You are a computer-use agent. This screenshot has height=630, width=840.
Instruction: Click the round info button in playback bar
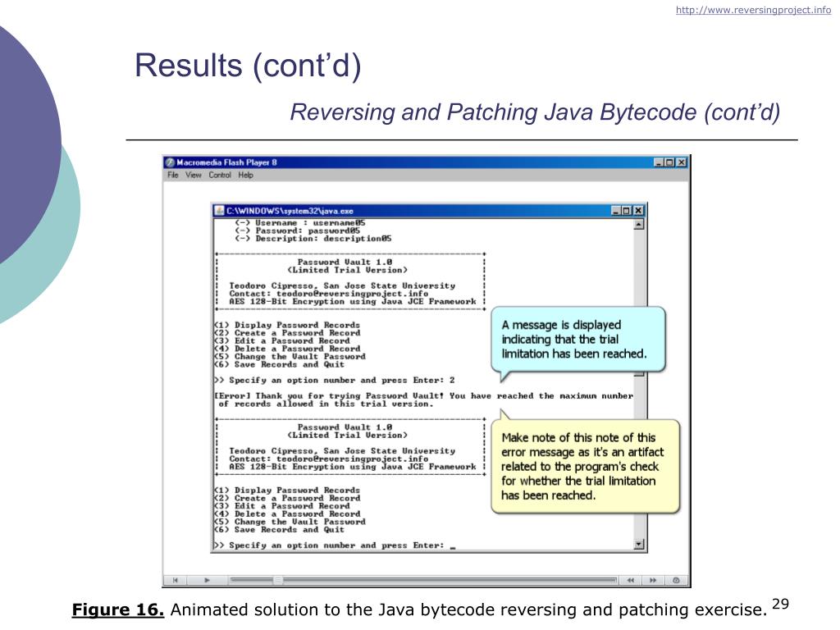pyautogui.click(x=676, y=580)
